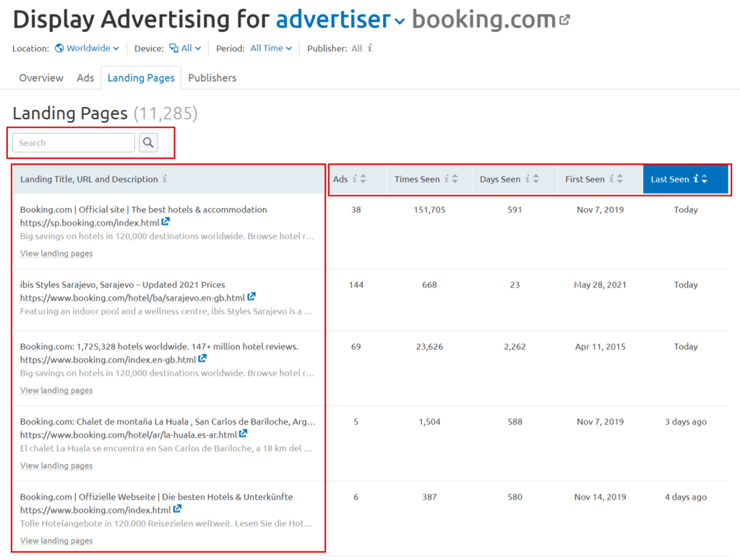Sort by Ads using sort arrows
Viewport: 740px width, 560px height.
click(363, 178)
